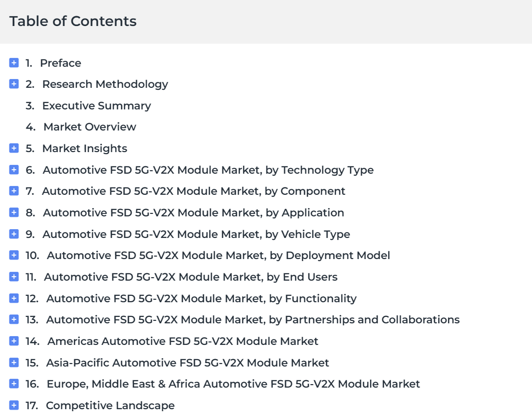Click the plus icon beside Market Insights
Viewport: 532px width, 419px height.
tap(14, 148)
